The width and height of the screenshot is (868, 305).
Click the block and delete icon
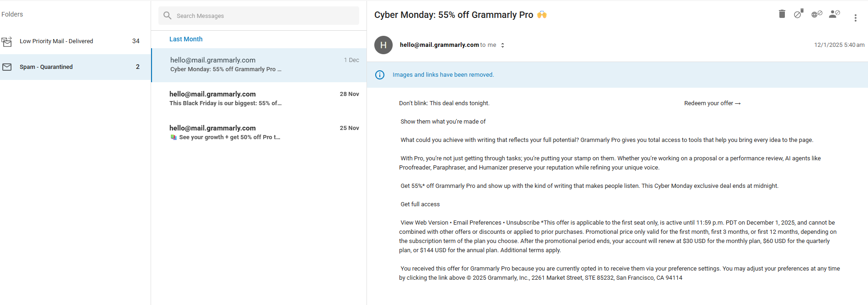799,14
